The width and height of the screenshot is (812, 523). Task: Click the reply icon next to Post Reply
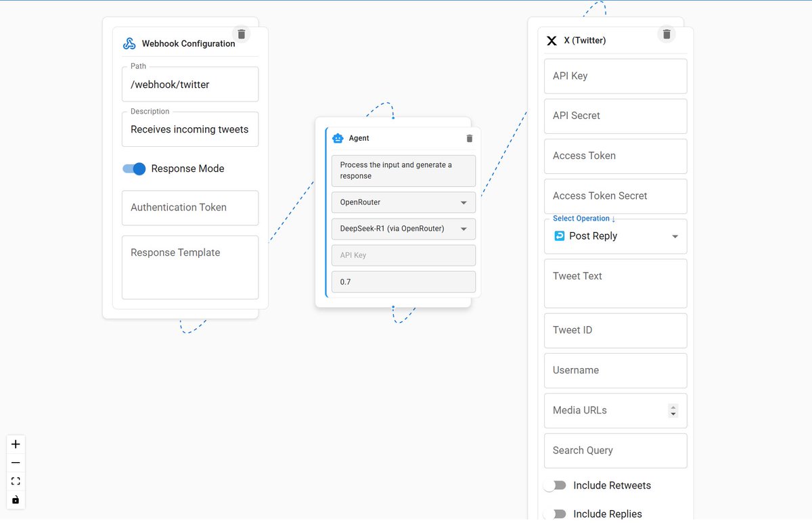(559, 236)
